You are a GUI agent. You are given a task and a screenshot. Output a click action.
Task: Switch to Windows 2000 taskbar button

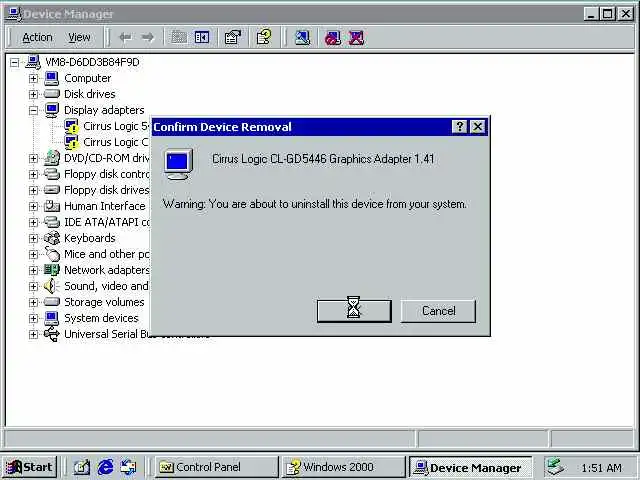344,467
